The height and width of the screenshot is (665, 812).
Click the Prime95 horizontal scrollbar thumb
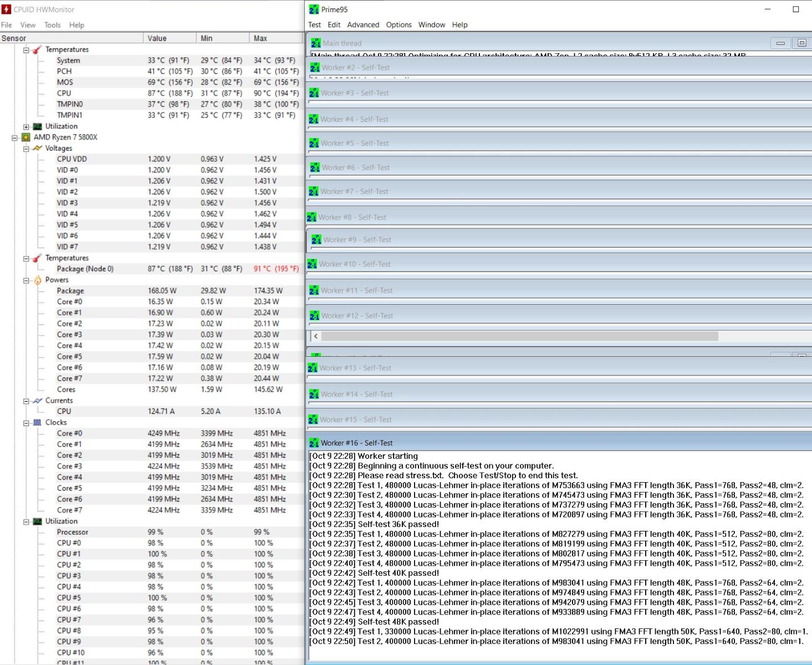[x=520, y=336]
